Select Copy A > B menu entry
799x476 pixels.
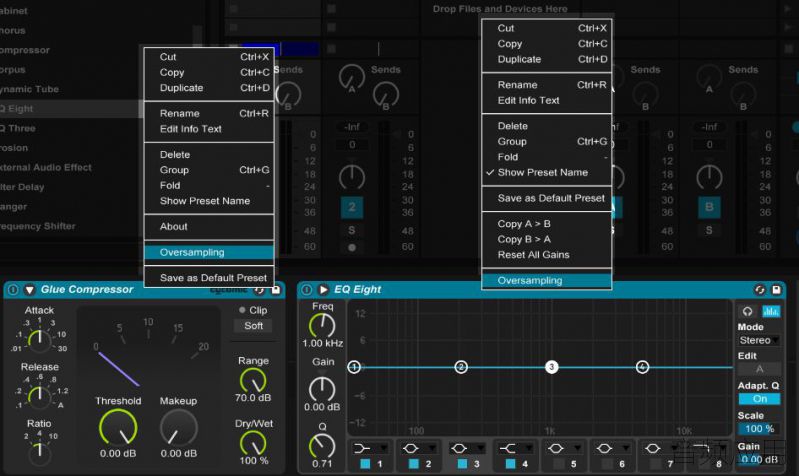pyautogui.click(x=524, y=224)
